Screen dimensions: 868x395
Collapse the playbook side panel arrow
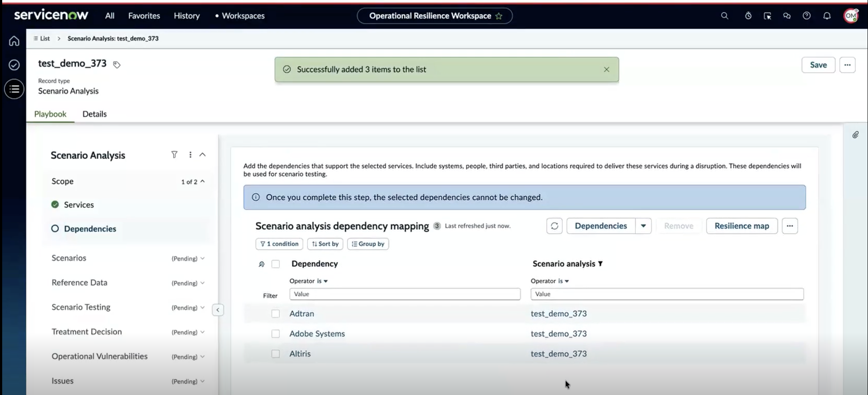218,310
